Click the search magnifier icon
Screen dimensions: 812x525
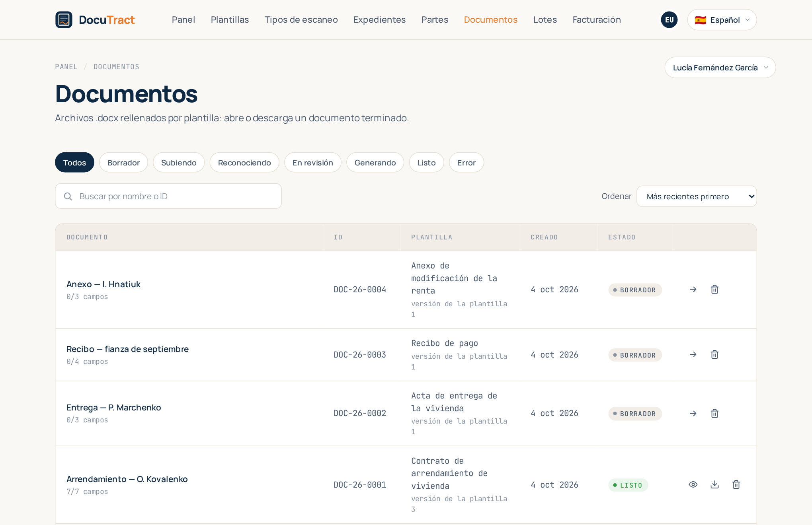click(68, 196)
